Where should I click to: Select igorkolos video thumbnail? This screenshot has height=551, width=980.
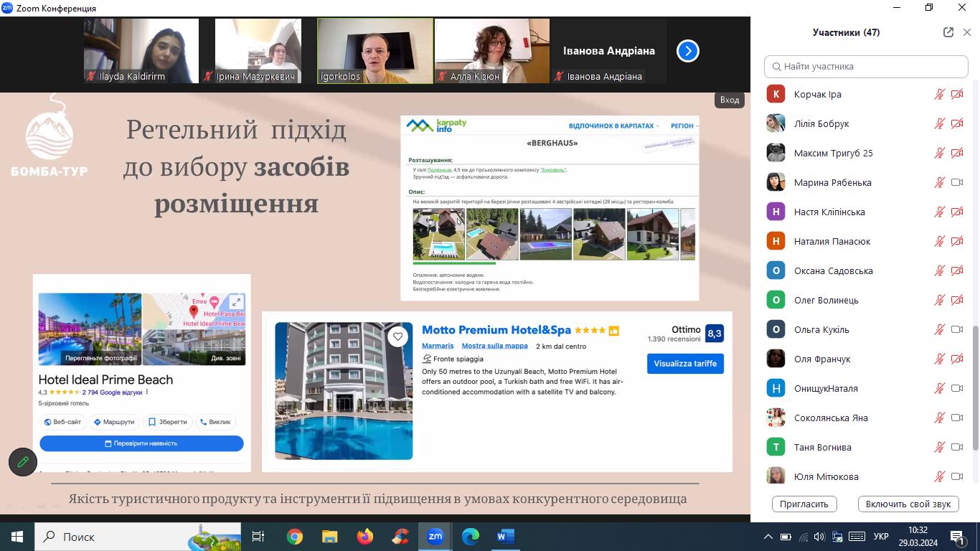375,51
